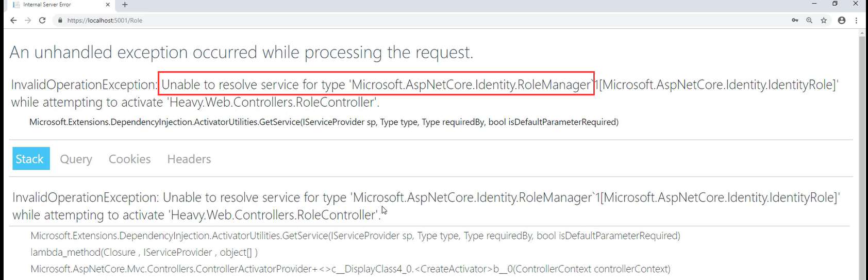This screenshot has width=868, height=280.
Task: Switch to the Stack tab
Action: pos(31,159)
